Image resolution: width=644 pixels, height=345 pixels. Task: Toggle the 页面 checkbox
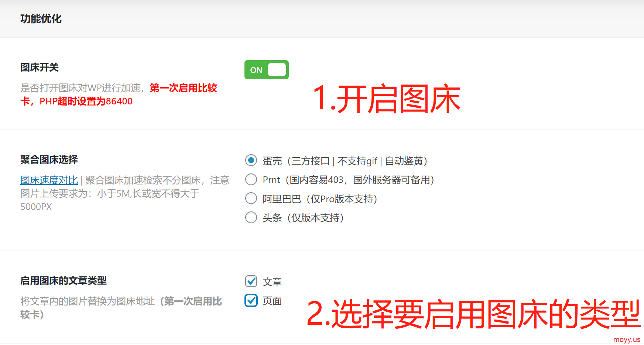(251, 301)
